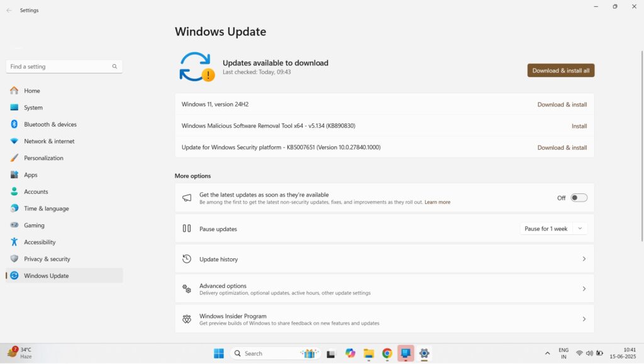Click the gears icon beside Advanced options
This screenshot has height=364, width=644.
click(186, 288)
